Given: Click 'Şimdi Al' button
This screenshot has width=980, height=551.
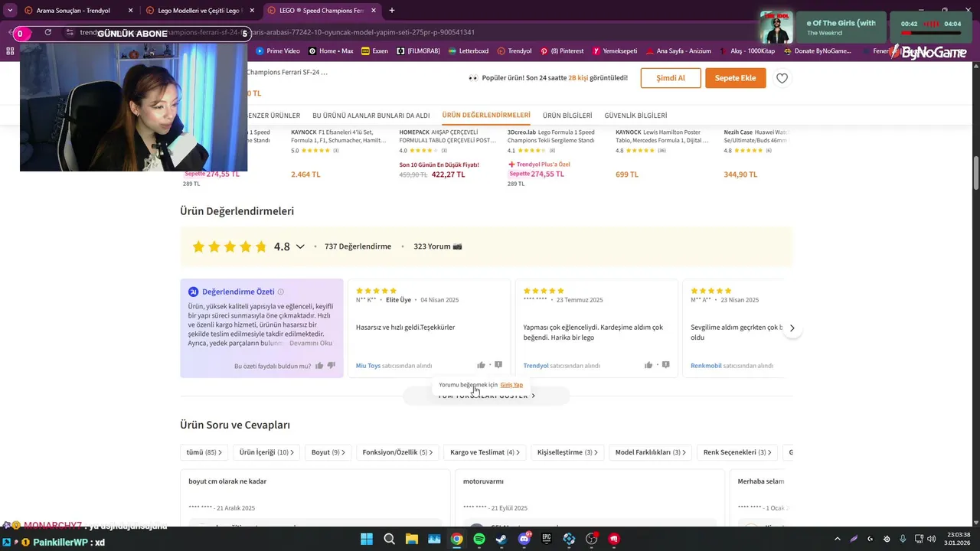Looking at the screenshot, I should click(x=671, y=78).
